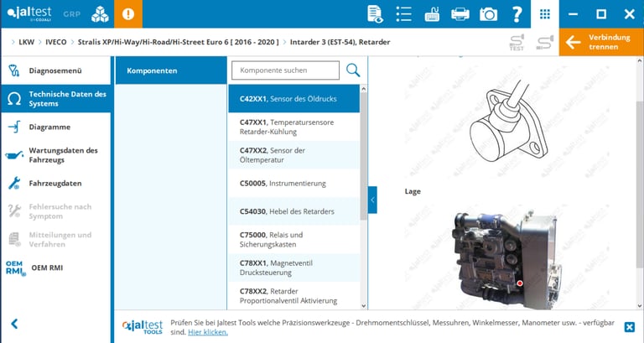Viewport: 644px width, 343px height.
Task: Select C78XX2, Retarder Proportionalventil Aktivierung
Action: pos(294,296)
